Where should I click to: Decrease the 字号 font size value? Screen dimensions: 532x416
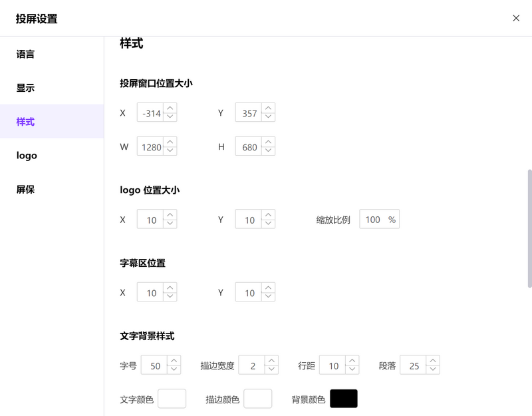pyautogui.click(x=174, y=369)
